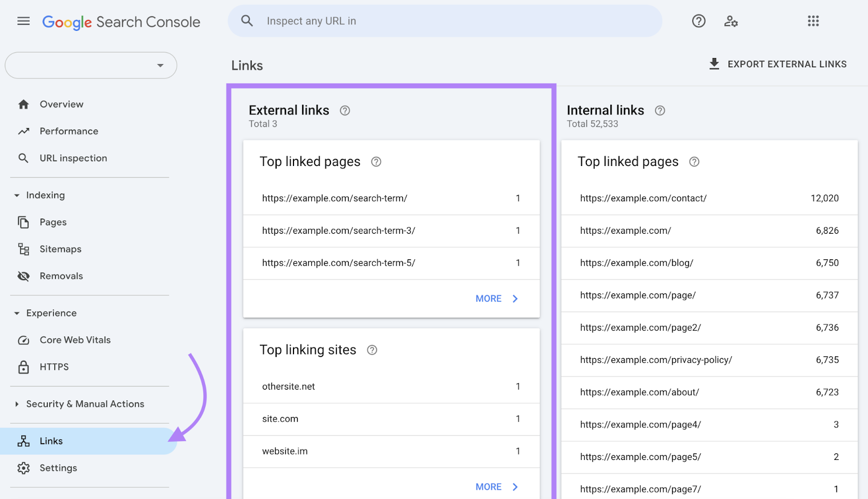This screenshot has height=499, width=868.
Task: Click the hamburger menu icon
Action: (x=23, y=21)
